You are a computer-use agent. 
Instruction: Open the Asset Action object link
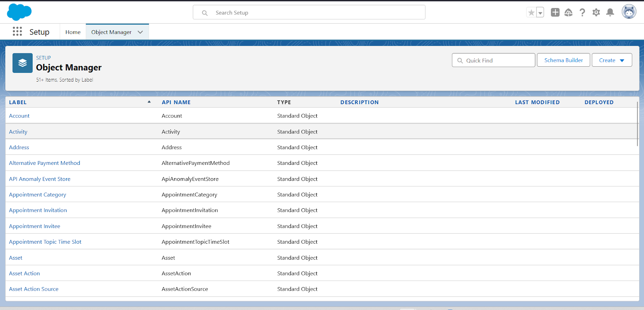pos(25,273)
